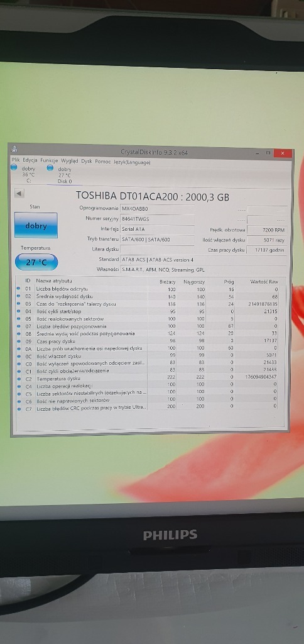Select the 'Ilość cykli start/stop' row
304x644 pixels.
(x=147, y=312)
